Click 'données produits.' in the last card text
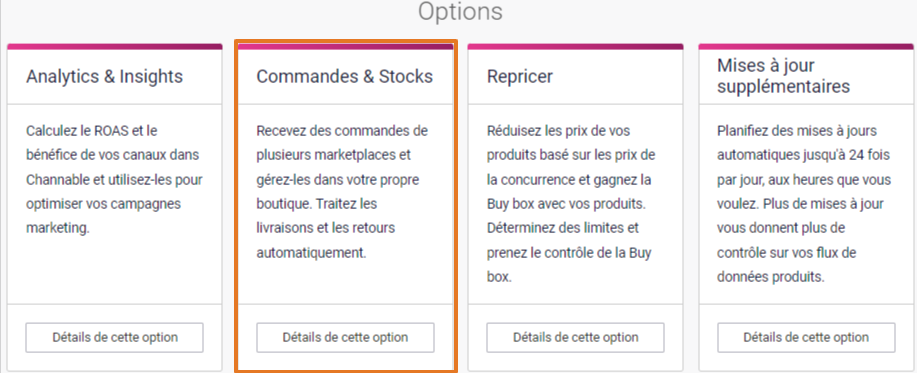Screen dimensions: 917x373 point(771,277)
